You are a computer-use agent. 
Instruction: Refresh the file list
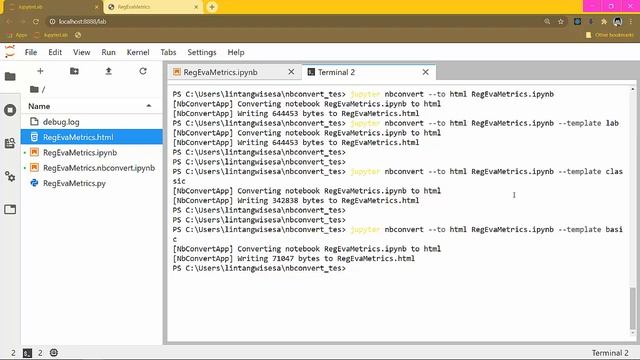click(x=143, y=71)
